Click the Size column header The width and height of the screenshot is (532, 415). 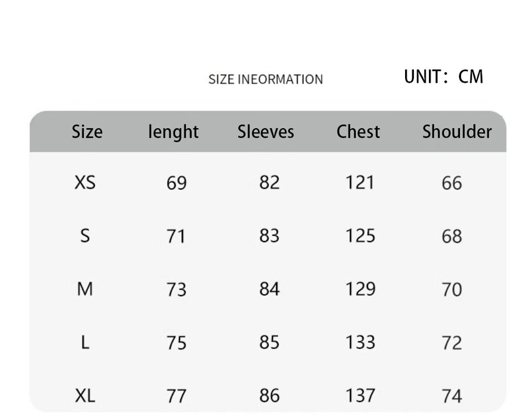coord(87,132)
